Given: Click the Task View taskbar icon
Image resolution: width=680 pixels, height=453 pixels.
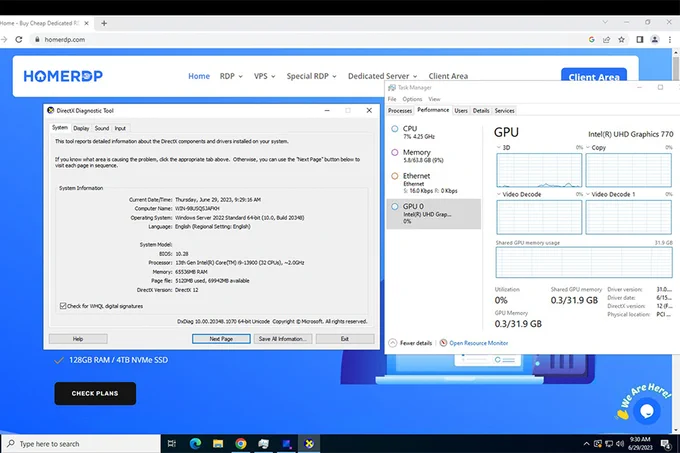Looking at the screenshot, I should [x=172, y=443].
